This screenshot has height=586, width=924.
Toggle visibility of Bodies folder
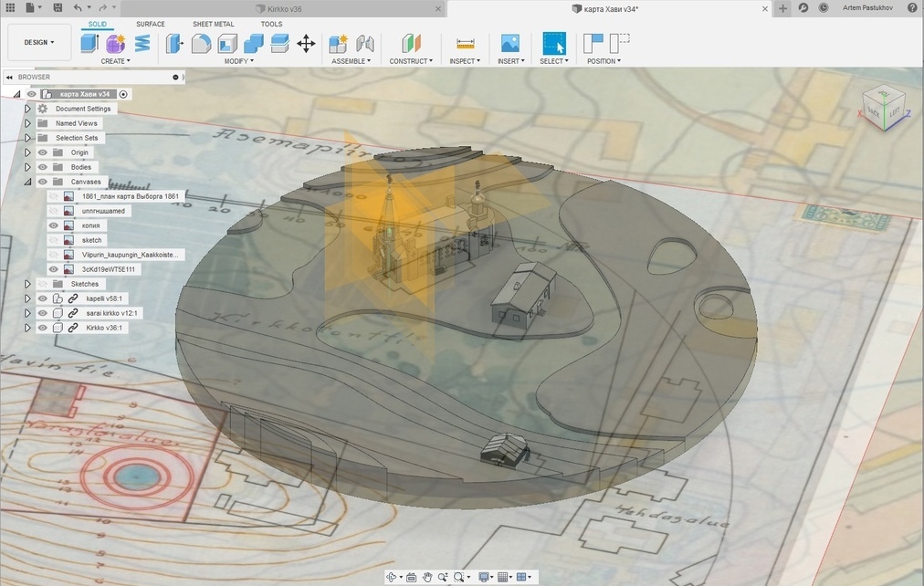[x=42, y=167]
